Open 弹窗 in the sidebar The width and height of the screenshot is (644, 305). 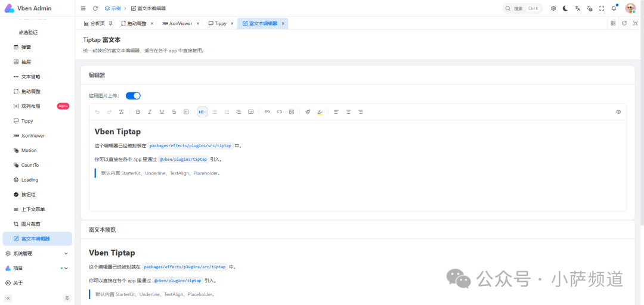tap(38, 47)
